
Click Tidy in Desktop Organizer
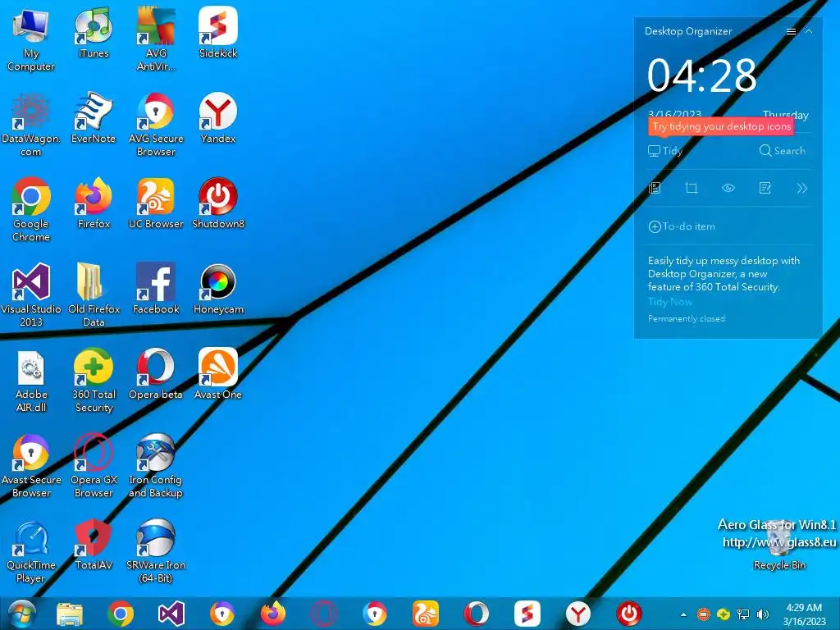pos(665,151)
